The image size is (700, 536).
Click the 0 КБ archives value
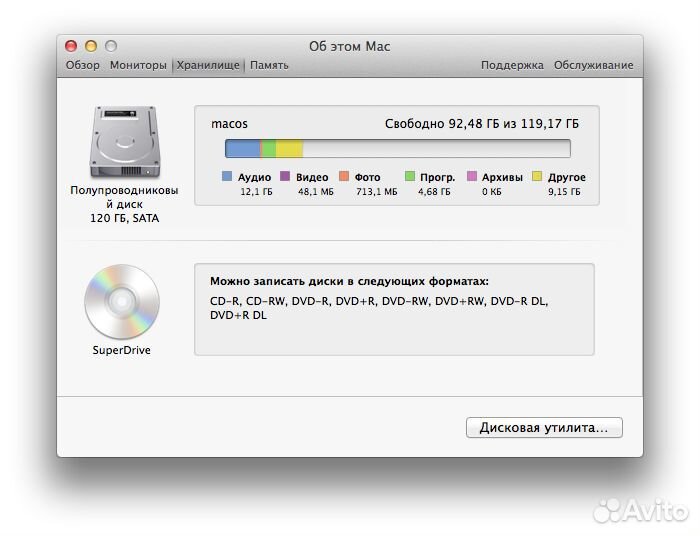click(492, 192)
